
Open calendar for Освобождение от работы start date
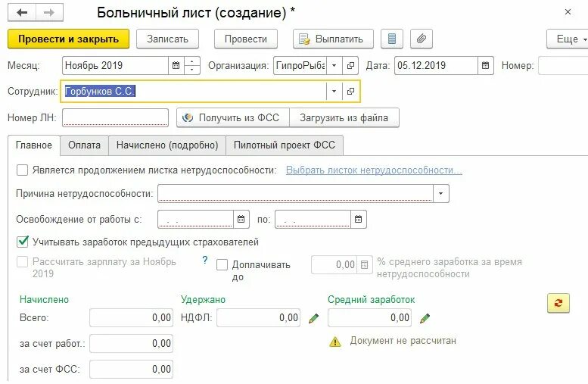(241, 219)
